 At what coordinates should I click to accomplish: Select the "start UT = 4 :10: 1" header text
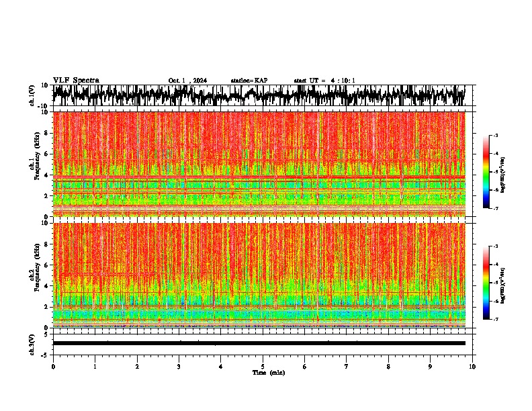[x=324, y=81]
